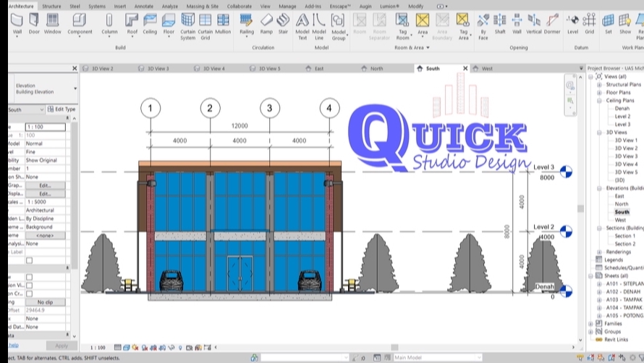Close the South view tab

pos(465,69)
